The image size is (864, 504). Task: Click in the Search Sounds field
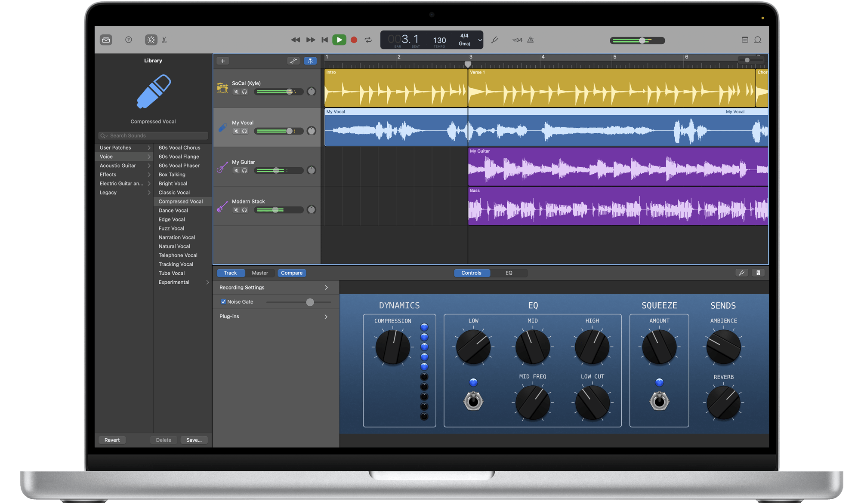coord(153,135)
